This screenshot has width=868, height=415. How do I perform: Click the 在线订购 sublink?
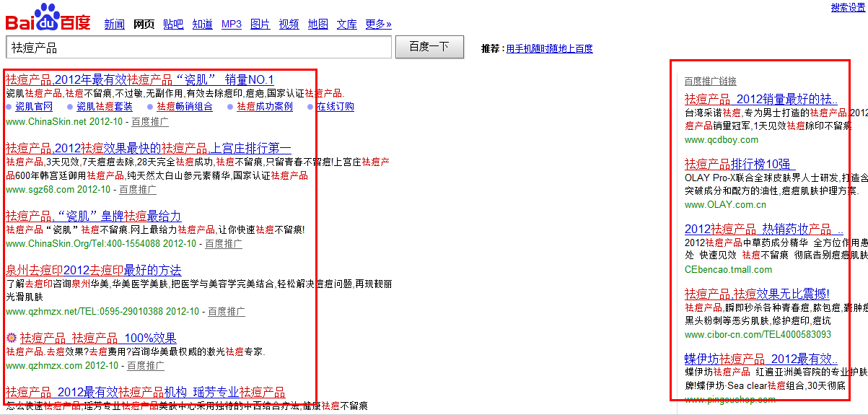pos(336,107)
